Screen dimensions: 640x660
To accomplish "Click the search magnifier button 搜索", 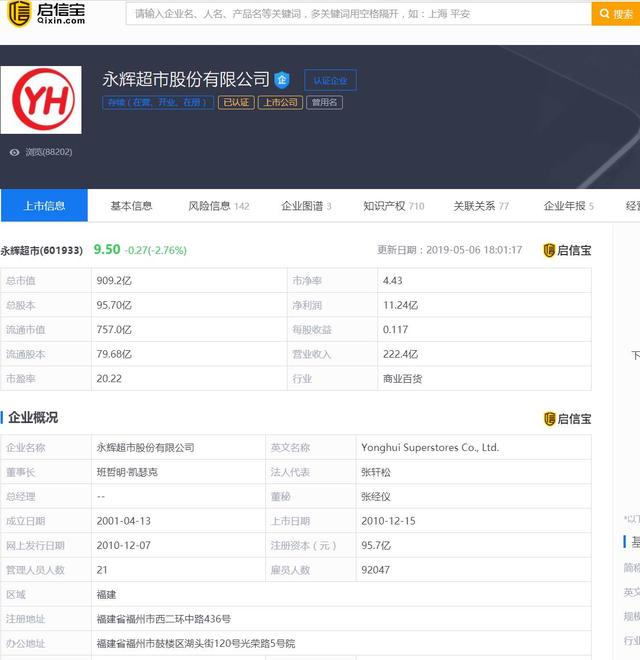I will point(615,14).
